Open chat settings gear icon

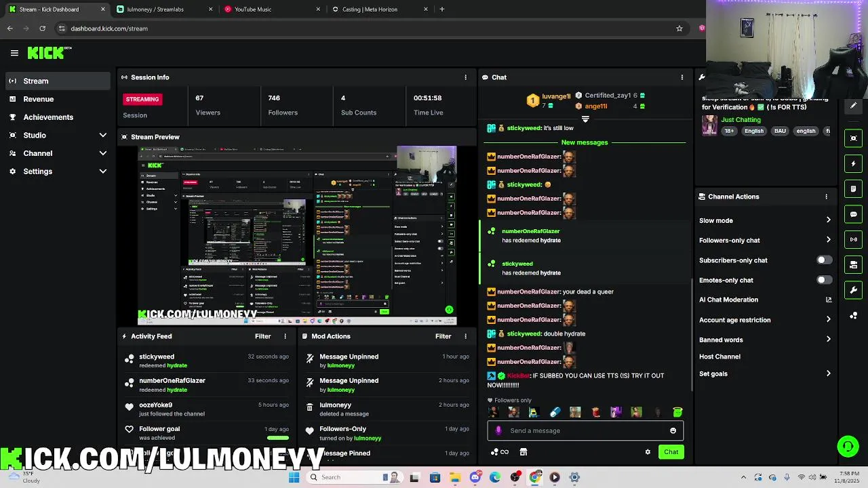pos(648,452)
